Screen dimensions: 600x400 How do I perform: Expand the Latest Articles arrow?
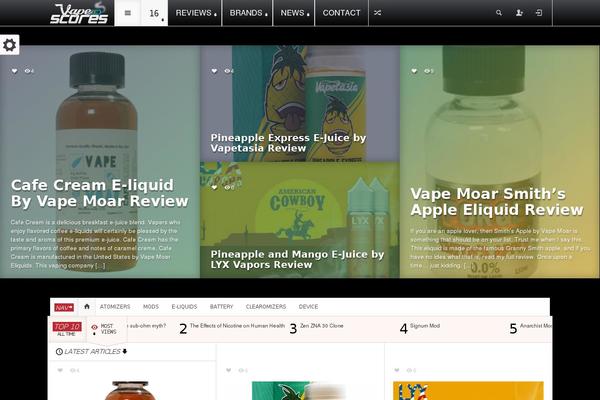125,351
